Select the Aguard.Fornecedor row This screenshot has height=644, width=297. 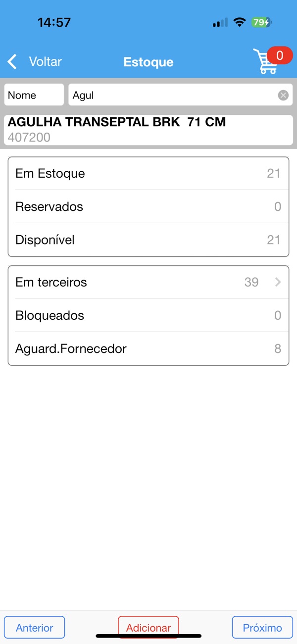[148, 349]
